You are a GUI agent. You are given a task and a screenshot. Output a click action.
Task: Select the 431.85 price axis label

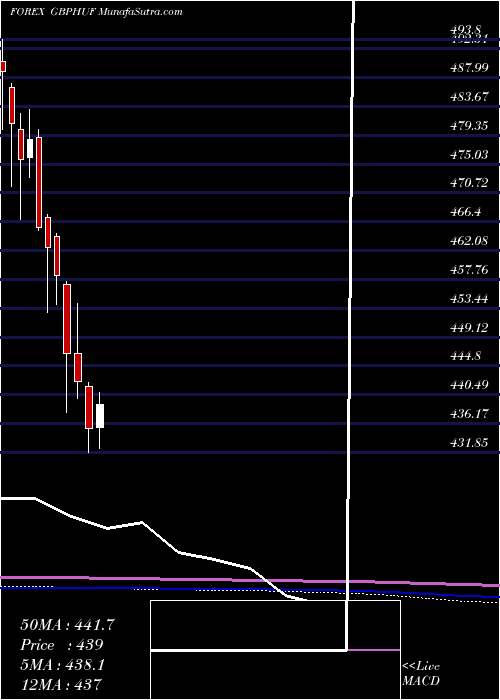point(471,443)
